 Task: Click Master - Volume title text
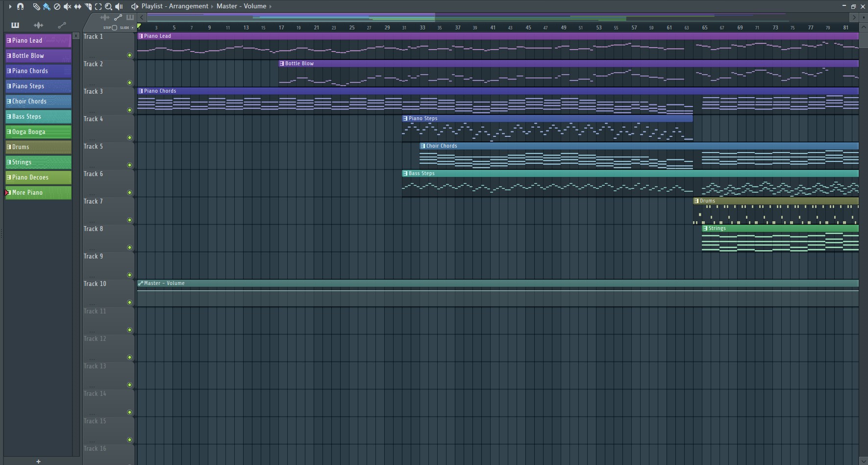242,6
